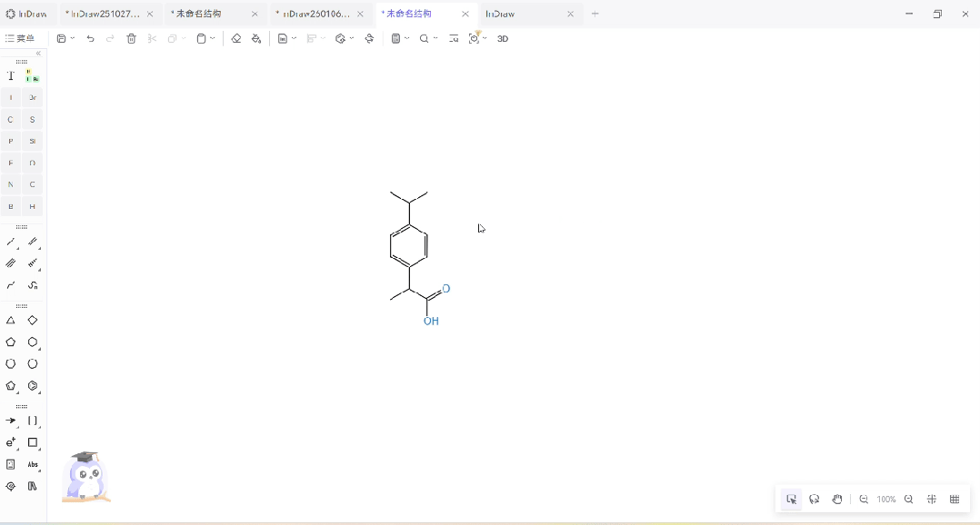980x525 pixels.
Task: Choose the Iodine (I) atom button
Action: point(11,97)
